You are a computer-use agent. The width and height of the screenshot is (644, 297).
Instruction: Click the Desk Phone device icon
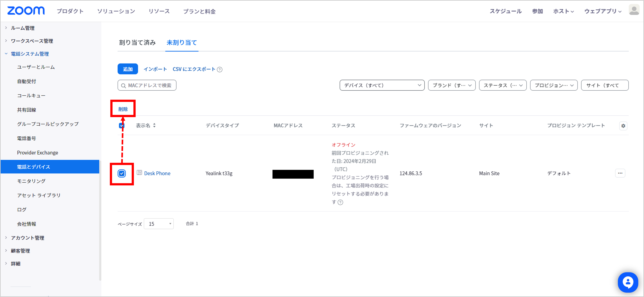pos(139,173)
